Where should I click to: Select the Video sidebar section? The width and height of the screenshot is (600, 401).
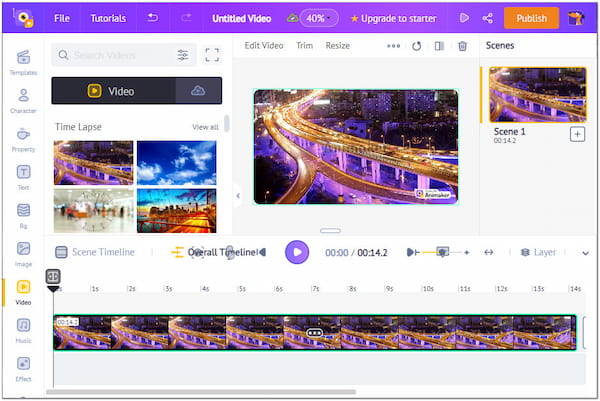(23, 292)
